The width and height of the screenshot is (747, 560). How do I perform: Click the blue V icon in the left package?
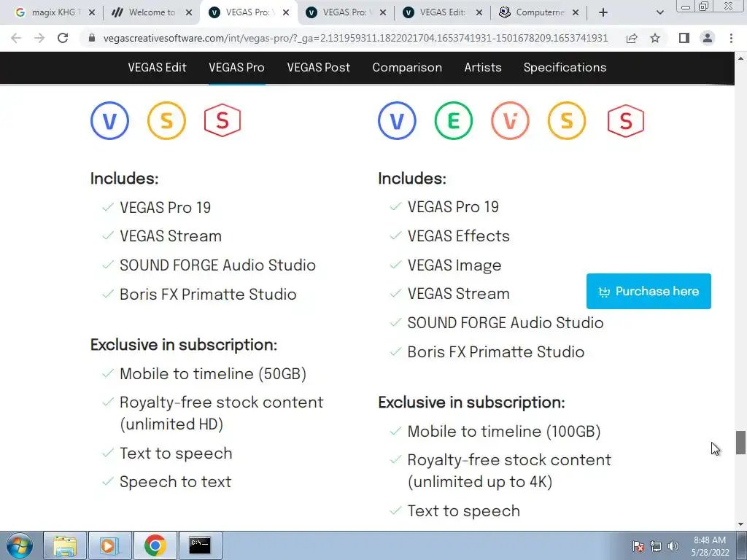point(109,120)
